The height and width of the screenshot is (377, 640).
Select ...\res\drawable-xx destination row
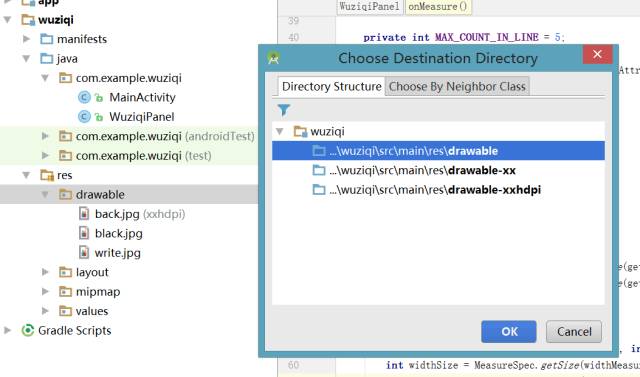pyautogui.click(x=438, y=170)
